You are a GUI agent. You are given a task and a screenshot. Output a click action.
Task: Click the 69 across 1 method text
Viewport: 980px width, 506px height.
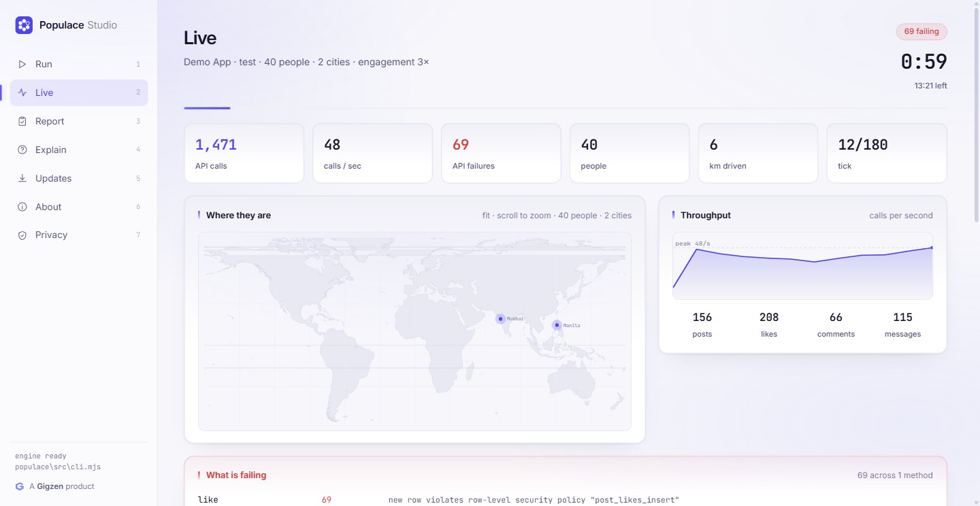pyautogui.click(x=895, y=475)
